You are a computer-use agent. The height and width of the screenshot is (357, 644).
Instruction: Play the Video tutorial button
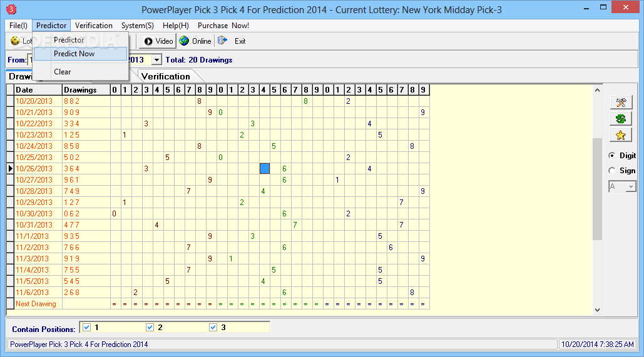[x=158, y=41]
